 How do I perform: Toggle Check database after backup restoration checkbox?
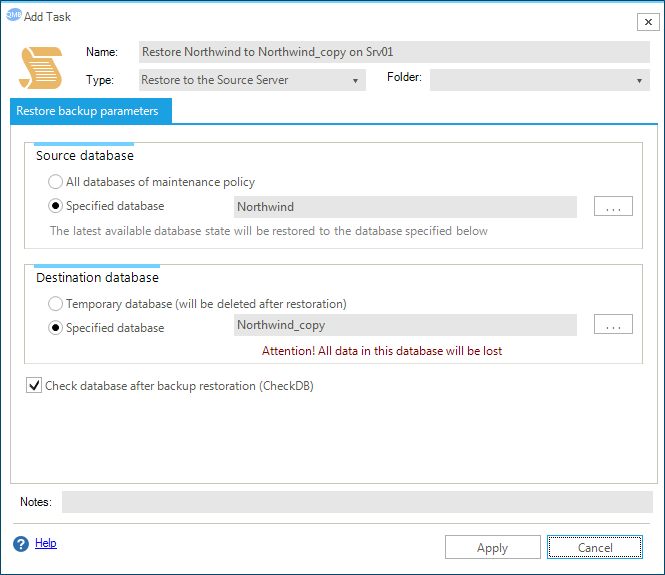[x=34, y=385]
